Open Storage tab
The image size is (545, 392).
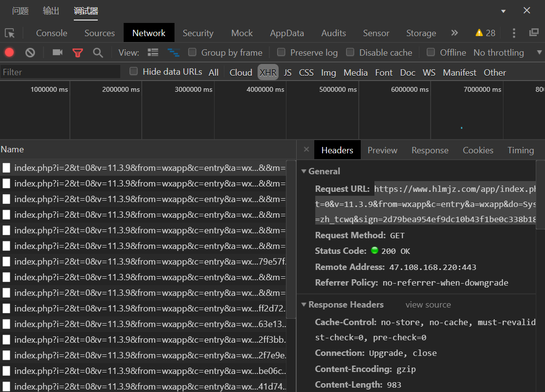[x=421, y=33]
